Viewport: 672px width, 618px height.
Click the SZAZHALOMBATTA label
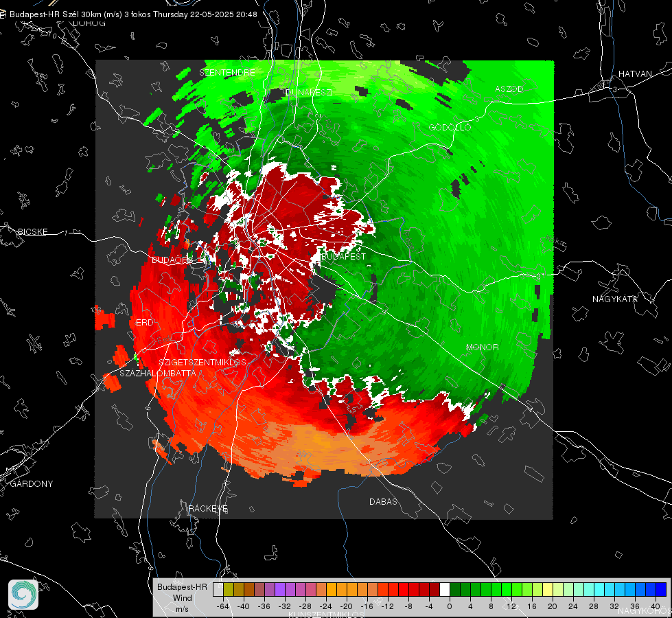tap(158, 373)
